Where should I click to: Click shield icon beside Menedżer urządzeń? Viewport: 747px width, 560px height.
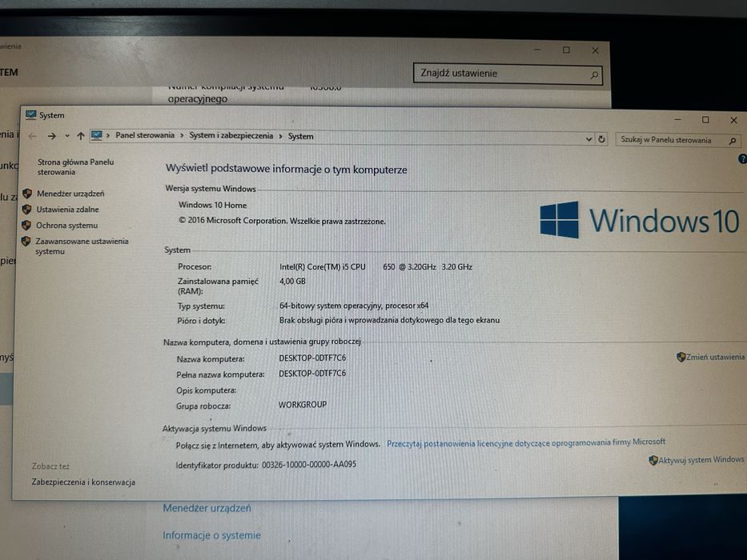[27, 193]
